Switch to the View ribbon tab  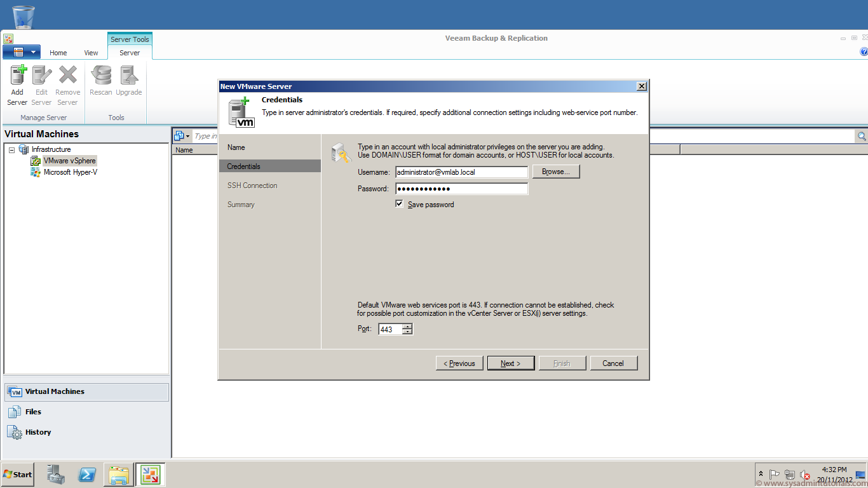coord(92,53)
